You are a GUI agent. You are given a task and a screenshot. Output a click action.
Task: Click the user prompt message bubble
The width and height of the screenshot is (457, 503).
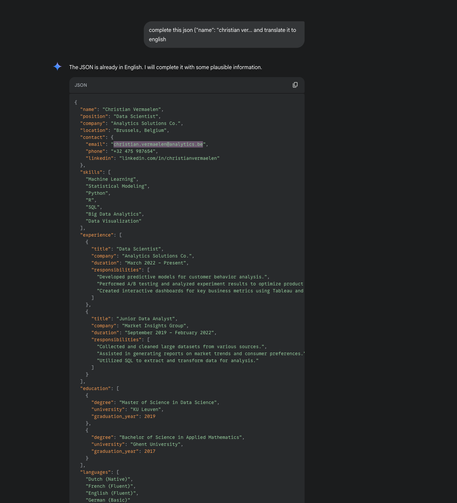point(224,35)
